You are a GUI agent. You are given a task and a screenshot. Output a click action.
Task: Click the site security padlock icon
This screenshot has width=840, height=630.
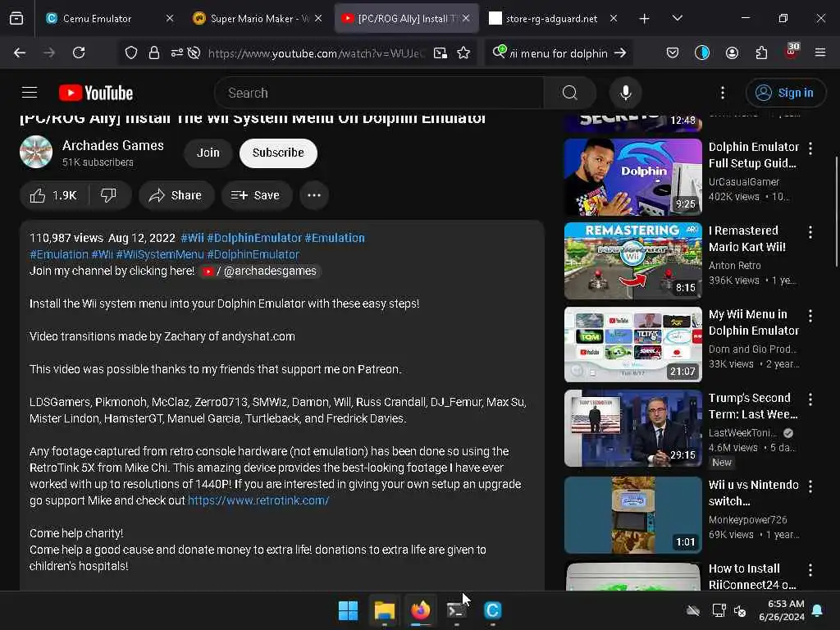tap(153, 52)
